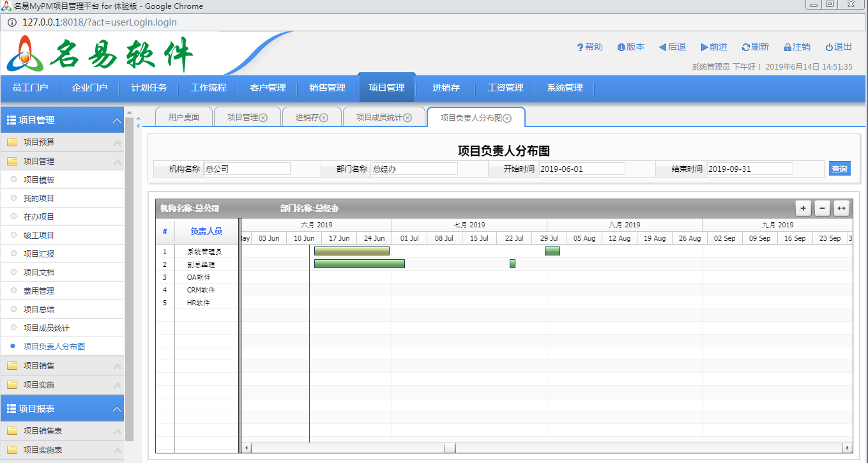Click the 开始时间 date input field
868x463 pixels.
tap(581, 169)
